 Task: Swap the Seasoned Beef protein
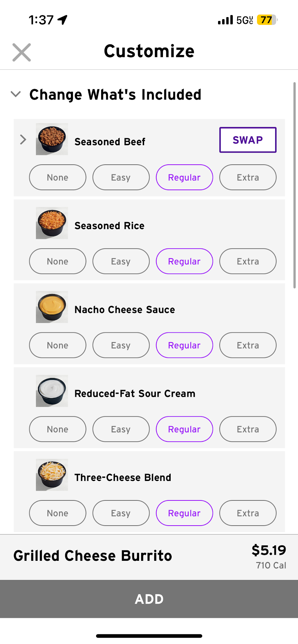[x=248, y=140]
